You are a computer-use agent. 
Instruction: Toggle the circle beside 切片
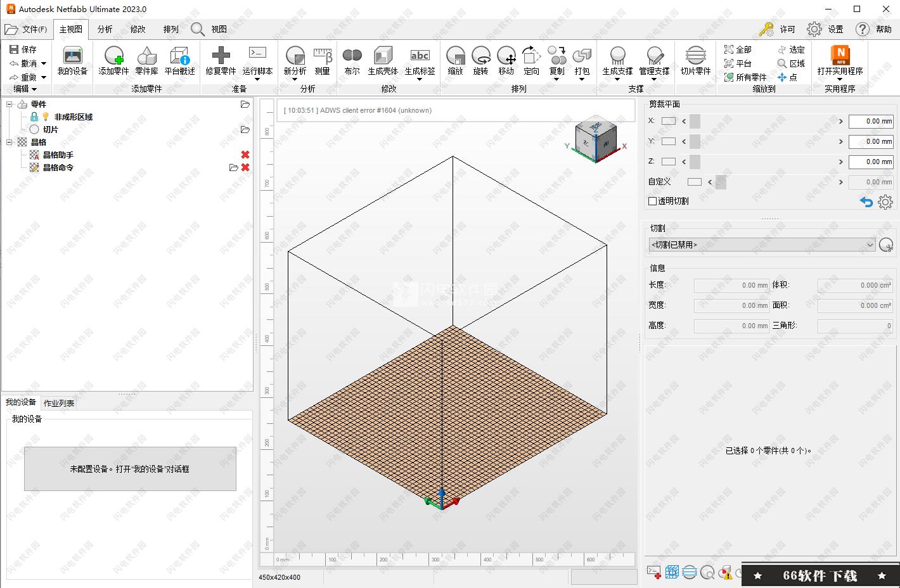tap(34, 129)
